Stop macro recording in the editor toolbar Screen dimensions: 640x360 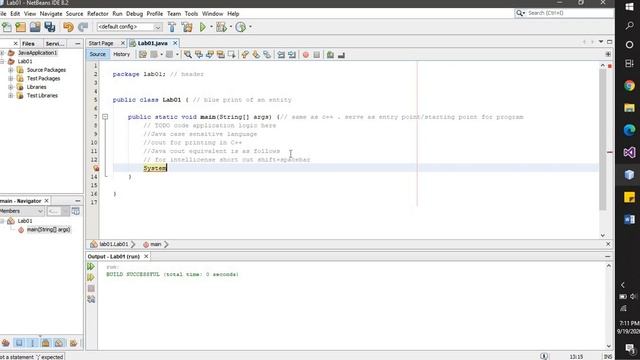317,55
